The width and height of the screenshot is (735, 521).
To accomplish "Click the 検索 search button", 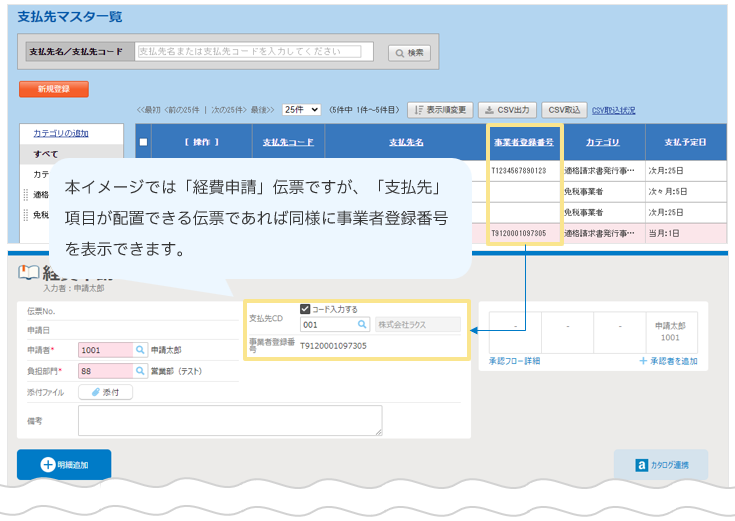I will [x=409, y=53].
